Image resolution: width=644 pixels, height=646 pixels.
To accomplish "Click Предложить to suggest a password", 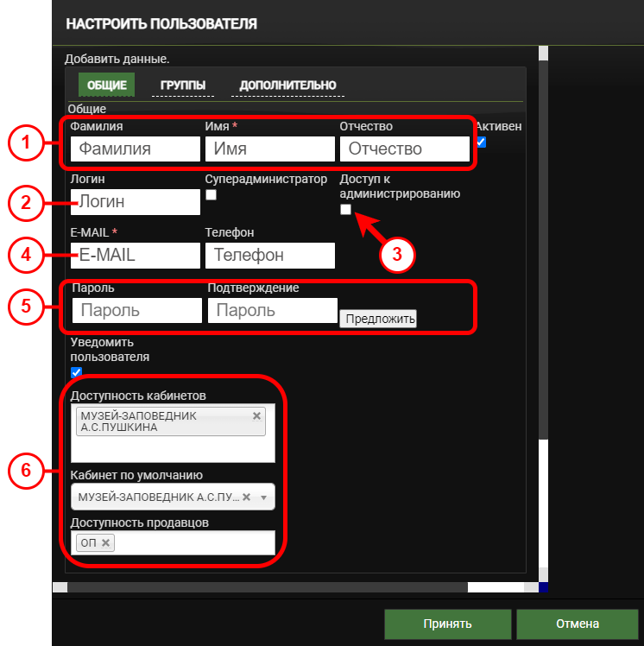I will 378,319.
